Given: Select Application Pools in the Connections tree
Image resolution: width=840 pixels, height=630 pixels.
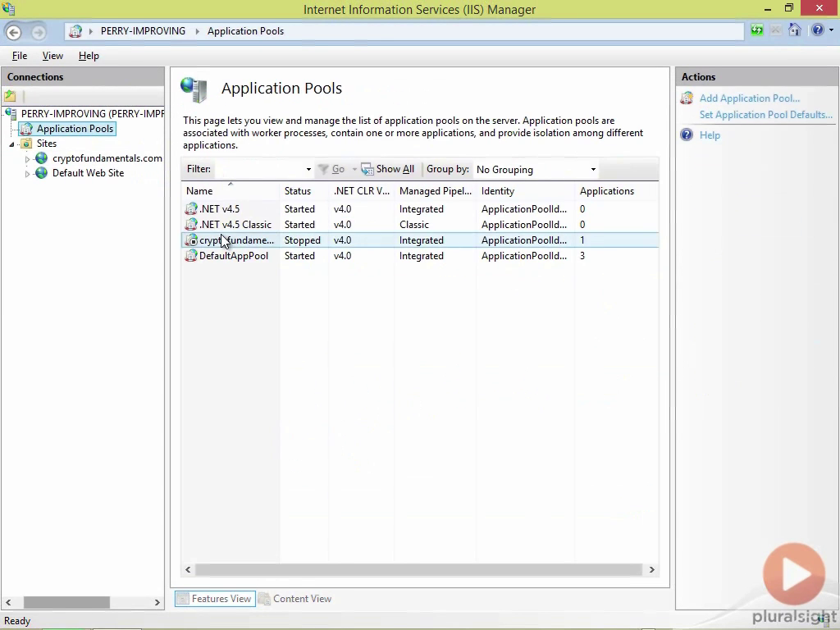Looking at the screenshot, I should [75, 129].
